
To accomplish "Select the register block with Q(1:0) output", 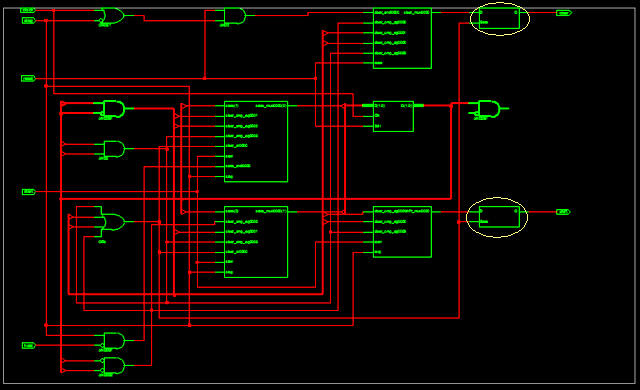I will [x=393, y=116].
